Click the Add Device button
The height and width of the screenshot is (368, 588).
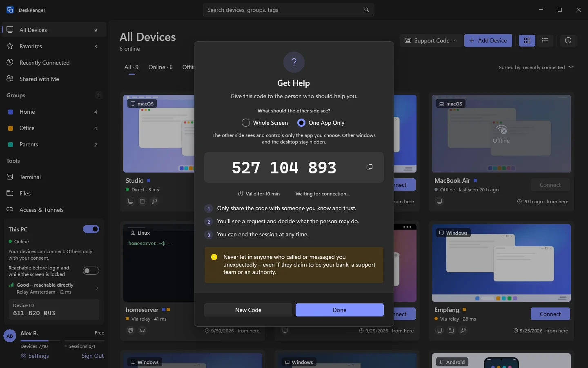coord(488,40)
